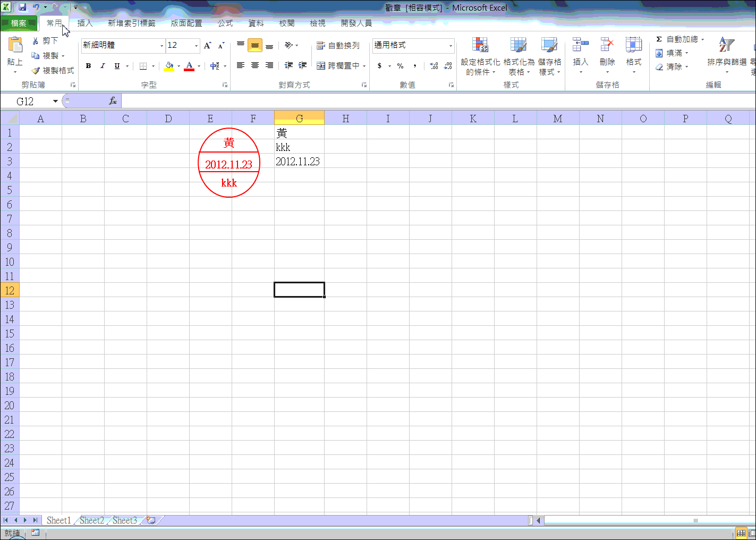Click the conditional formatting (設定格式化的條件) icon
Viewport: 756px width, 540px height.
480,45
